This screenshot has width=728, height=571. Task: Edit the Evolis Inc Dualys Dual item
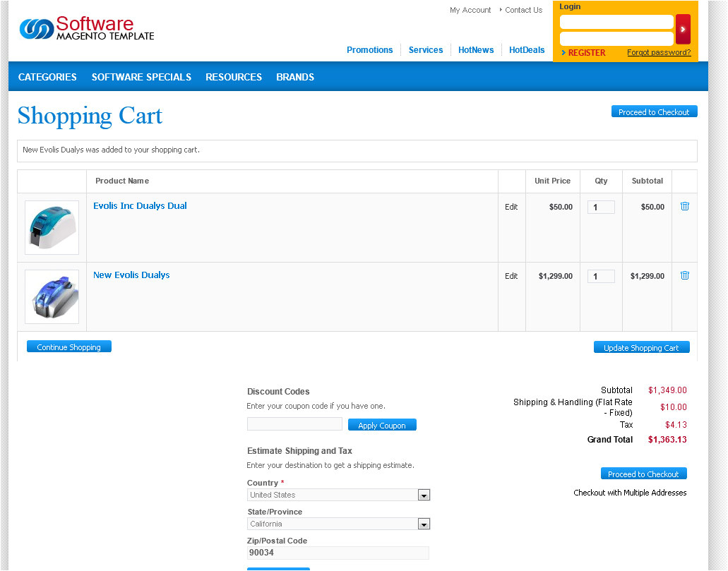click(511, 207)
